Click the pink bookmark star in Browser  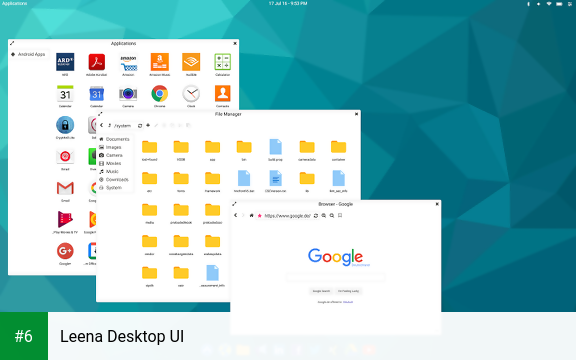click(x=260, y=216)
